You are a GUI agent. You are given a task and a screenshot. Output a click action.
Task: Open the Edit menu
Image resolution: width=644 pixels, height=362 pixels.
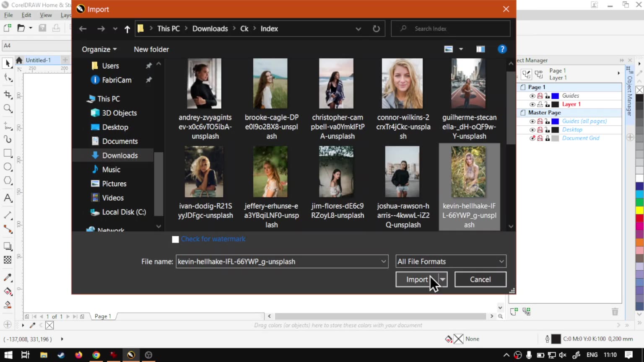point(26,15)
